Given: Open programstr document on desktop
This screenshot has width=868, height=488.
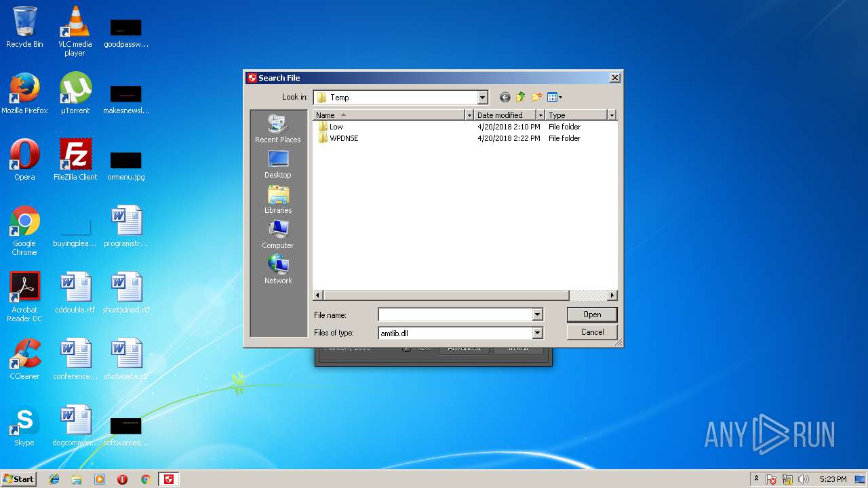Looking at the screenshot, I should tap(126, 226).
